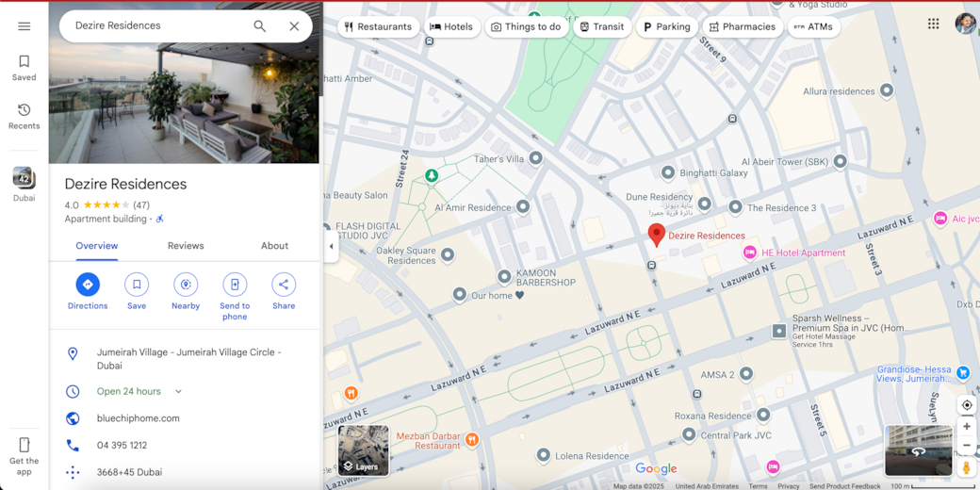Select the ATMs chip

tap(813, 27)
